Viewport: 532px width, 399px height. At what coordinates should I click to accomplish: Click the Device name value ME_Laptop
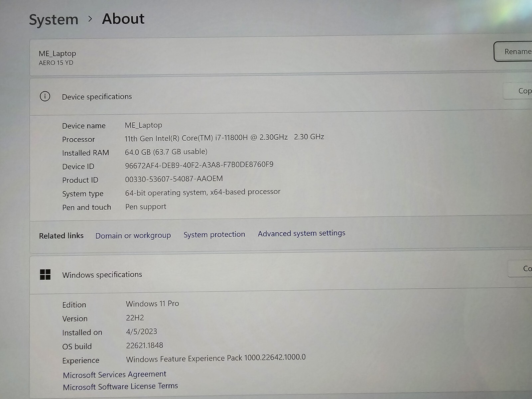(143, 125)
